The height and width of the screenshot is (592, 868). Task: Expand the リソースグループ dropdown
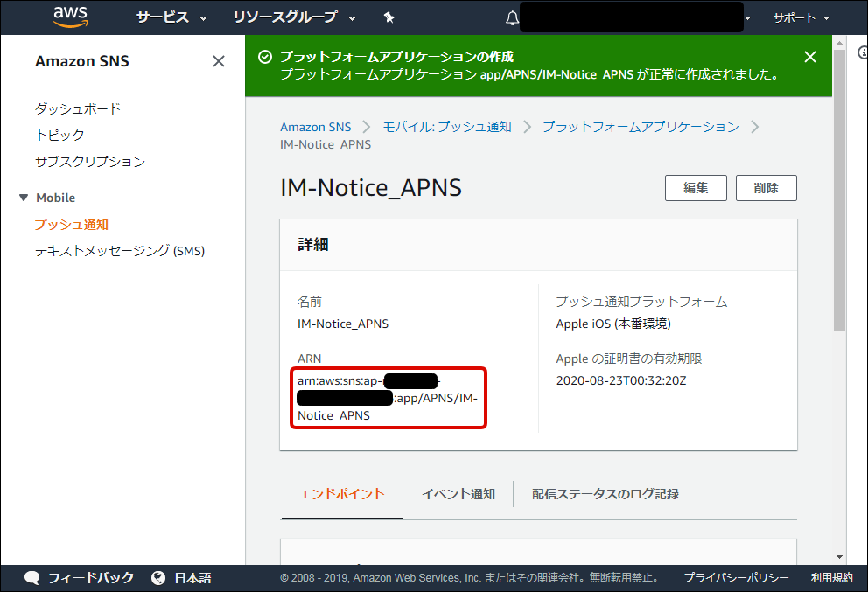[295, 17]
